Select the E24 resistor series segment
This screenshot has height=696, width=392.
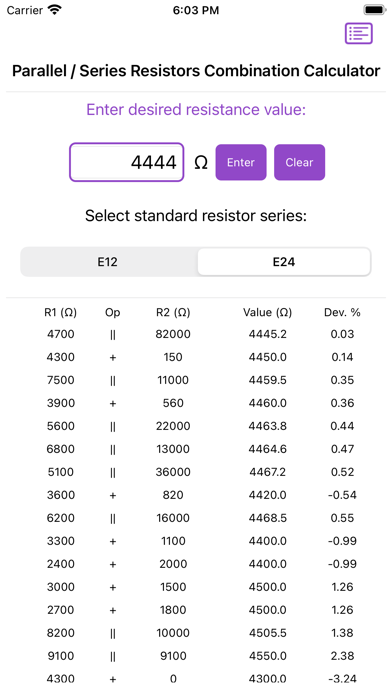(284, 262)
